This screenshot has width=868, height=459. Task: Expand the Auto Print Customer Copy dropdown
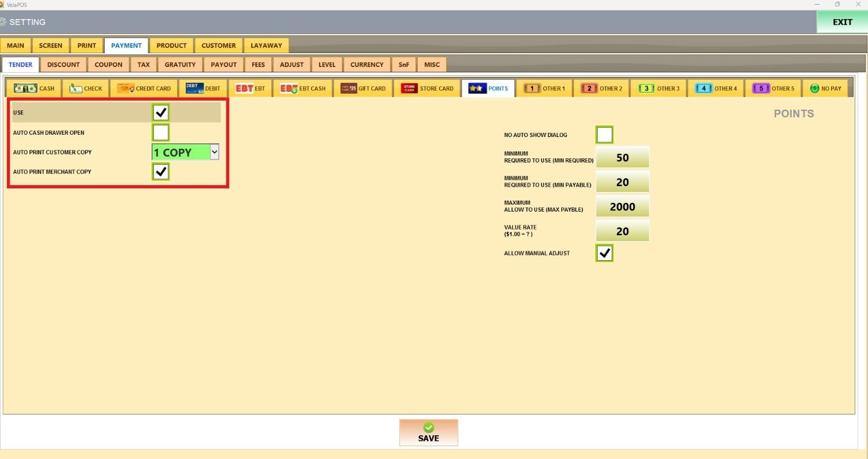214,152
